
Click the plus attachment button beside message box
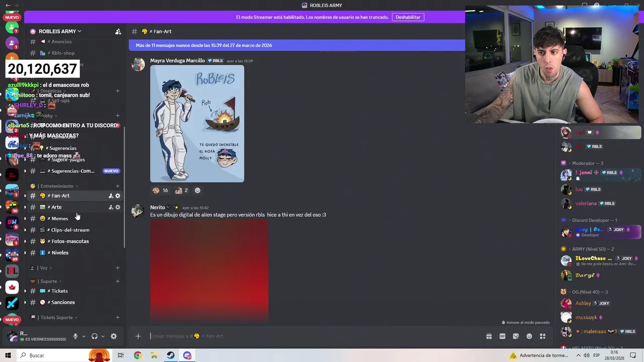(x=138, y=336)
